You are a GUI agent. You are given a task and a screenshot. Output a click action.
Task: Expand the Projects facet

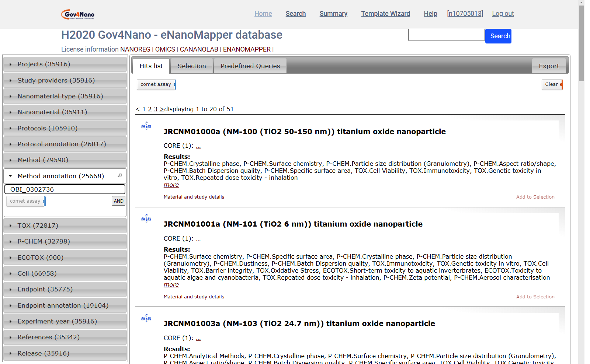point(44,64)
